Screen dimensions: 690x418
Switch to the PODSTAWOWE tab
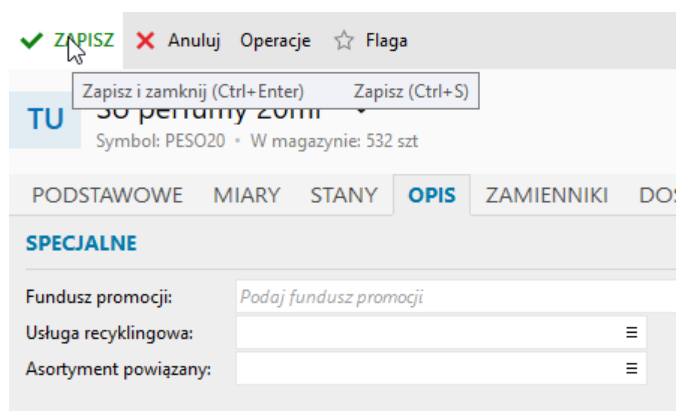click(107, 195)
